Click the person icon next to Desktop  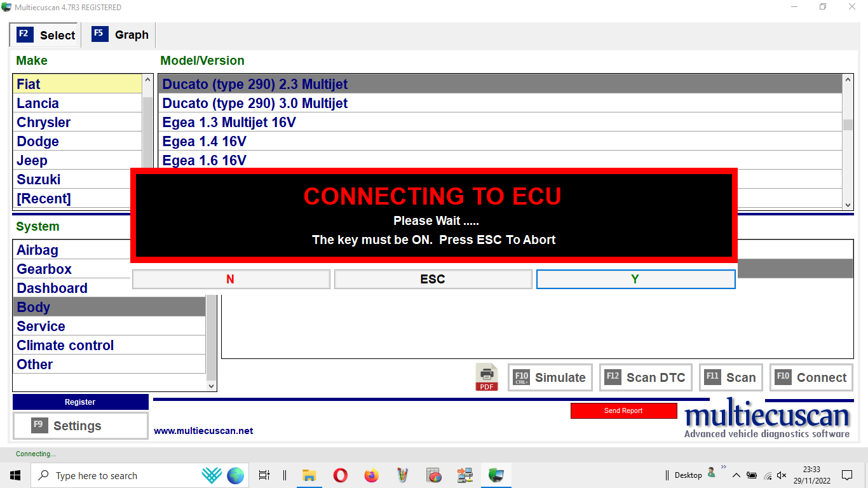(x=712, y=473)
